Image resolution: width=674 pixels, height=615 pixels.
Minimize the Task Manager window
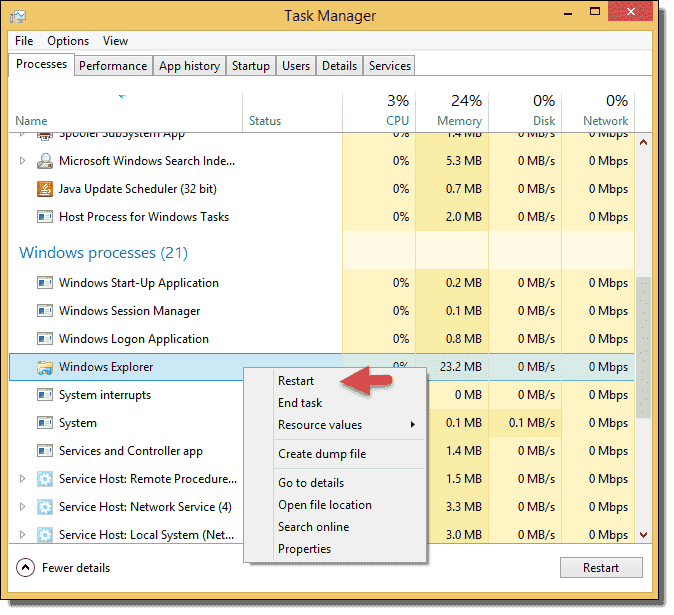568,13
